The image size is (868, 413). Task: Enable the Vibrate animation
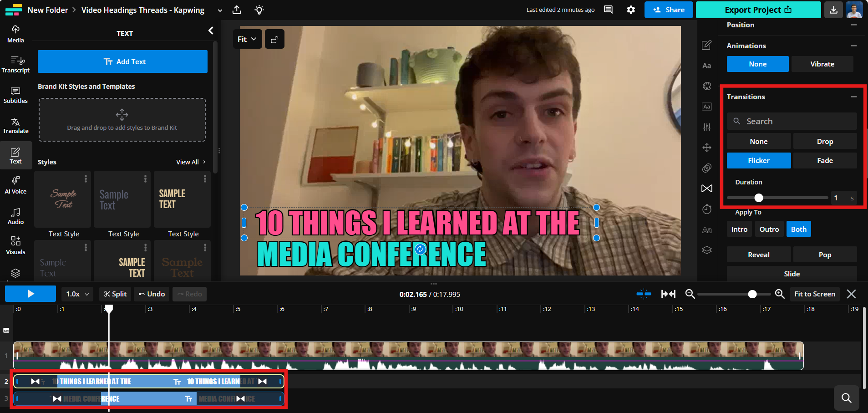click(x=822, y=64)
